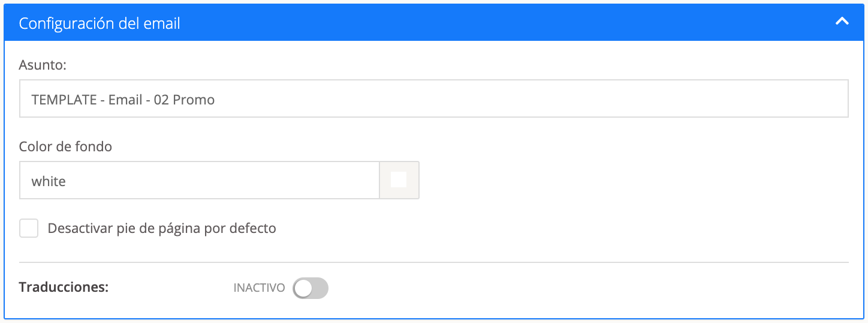This screenshot has width=868, height=323.
Task: Click the Configuración del email header title
Action: [100, 23]
